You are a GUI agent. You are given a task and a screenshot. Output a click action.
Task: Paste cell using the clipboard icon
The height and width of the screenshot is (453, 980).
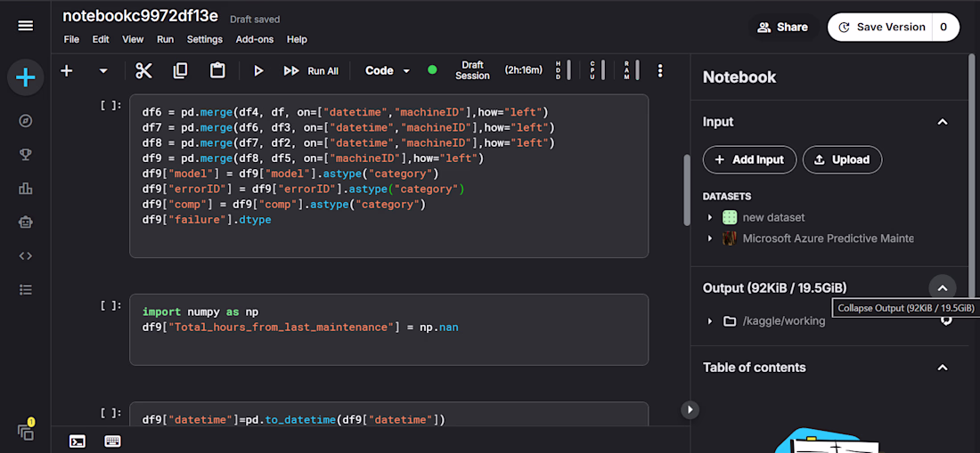(x=216, y=71)
